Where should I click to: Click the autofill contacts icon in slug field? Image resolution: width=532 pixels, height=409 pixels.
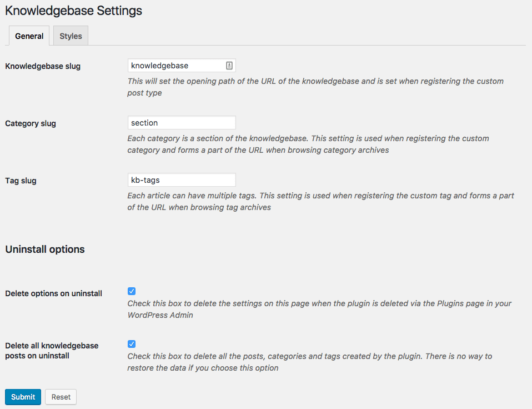click(229, 66)
